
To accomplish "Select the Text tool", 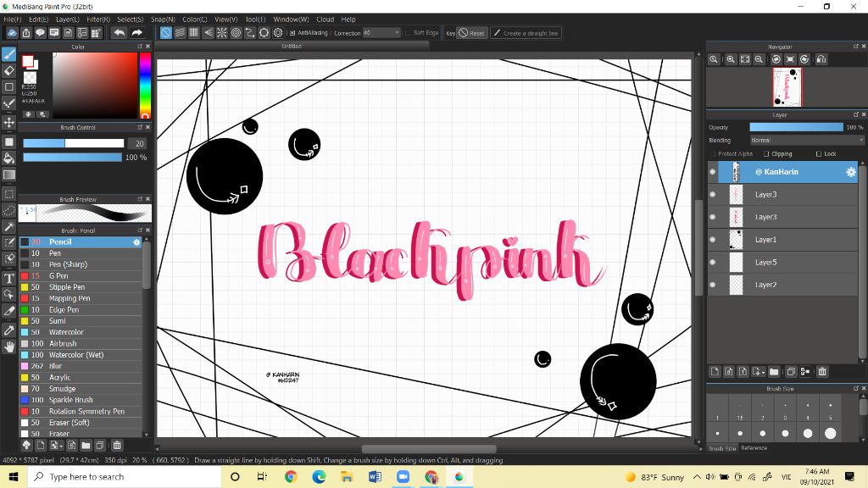I will 8,278.
